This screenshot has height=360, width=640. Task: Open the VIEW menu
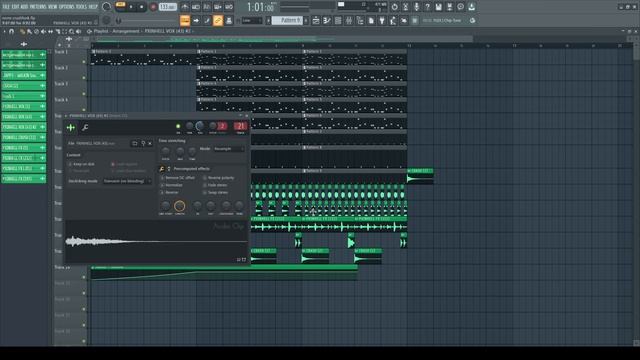point(53,7)
